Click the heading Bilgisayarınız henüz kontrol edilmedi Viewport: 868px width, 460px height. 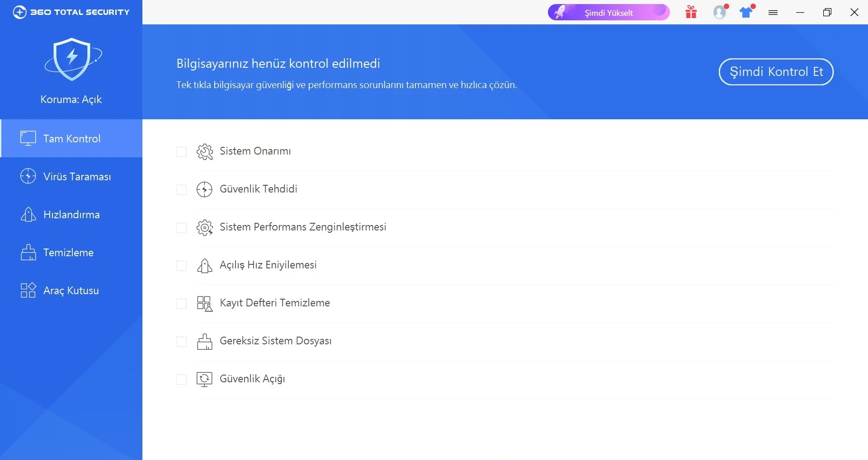click(278, 63)
